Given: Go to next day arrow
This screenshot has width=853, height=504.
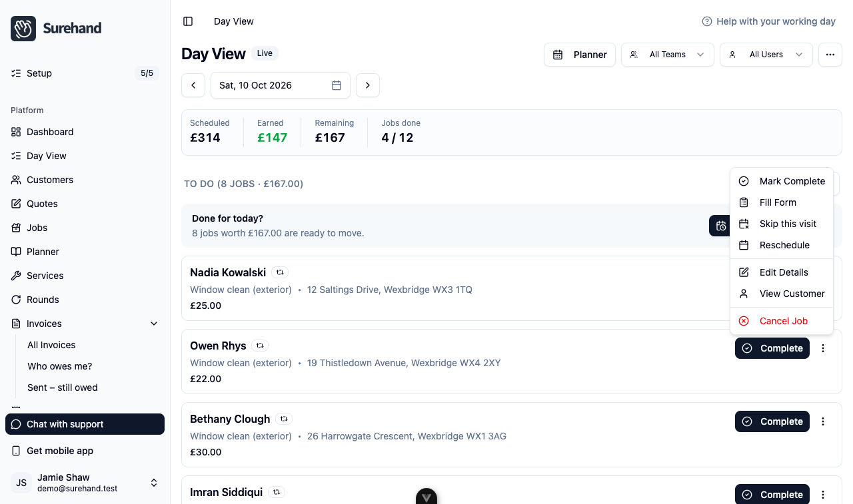Looking at the screenshot, I should tap(368, 85).
